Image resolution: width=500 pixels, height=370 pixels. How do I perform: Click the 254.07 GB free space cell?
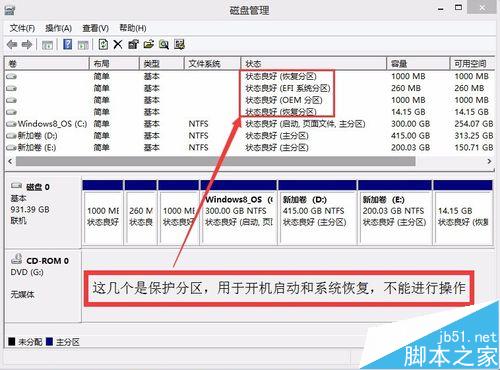click(x=474, y=124)
